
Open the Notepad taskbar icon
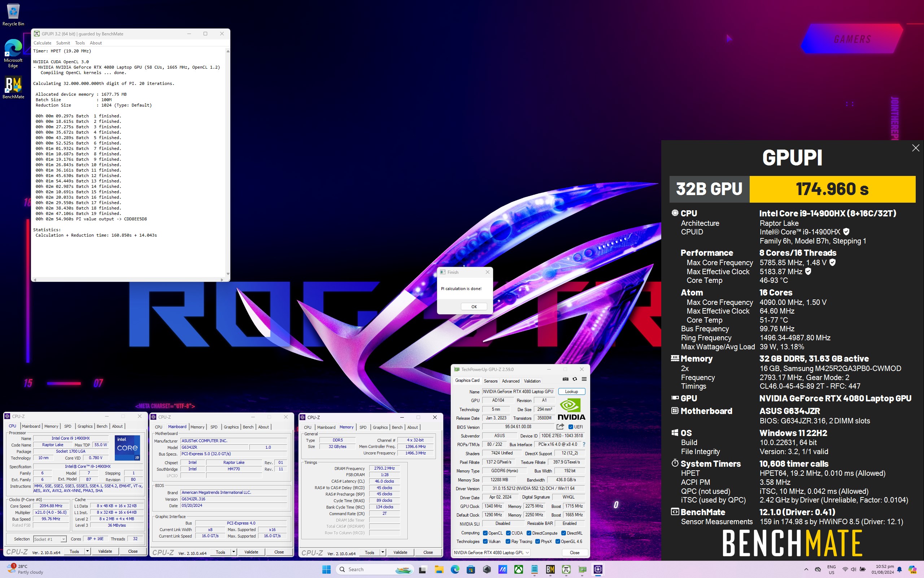[x=535, y=569]
